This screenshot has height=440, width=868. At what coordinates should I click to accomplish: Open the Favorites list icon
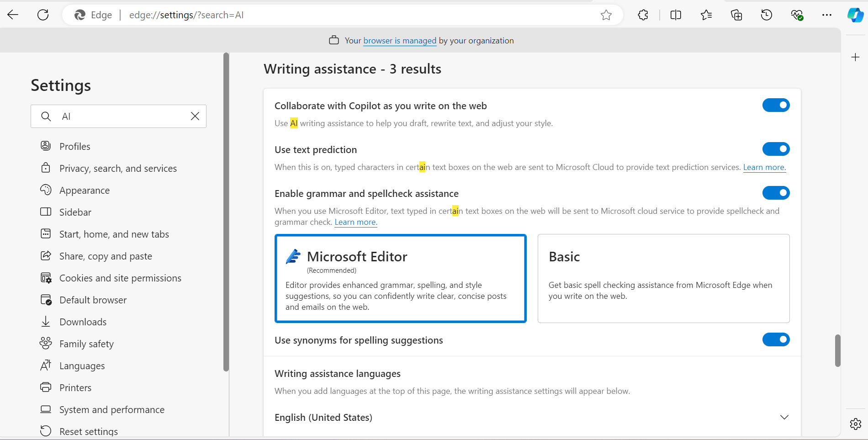[x=706, y=15]
